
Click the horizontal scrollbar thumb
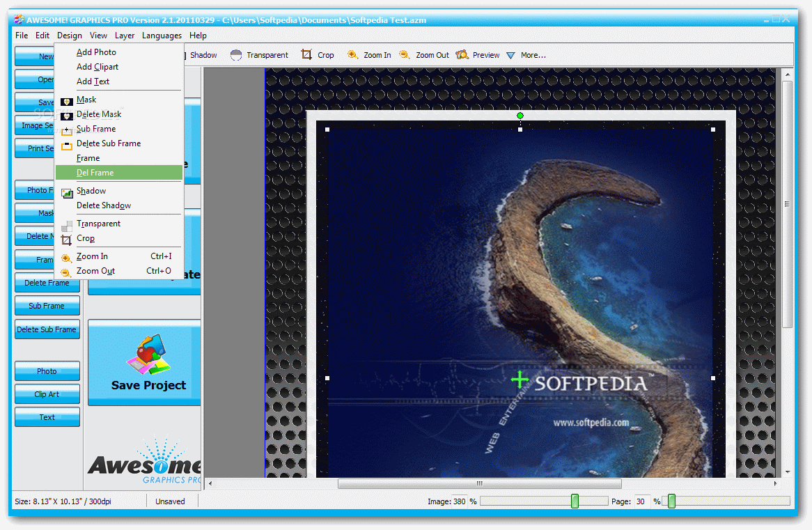(x=480, y=483)
